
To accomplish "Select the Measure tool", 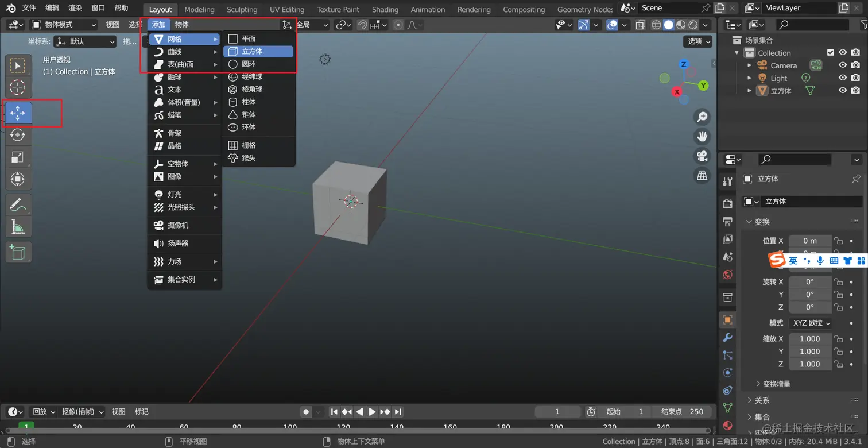I will [18, 226].
